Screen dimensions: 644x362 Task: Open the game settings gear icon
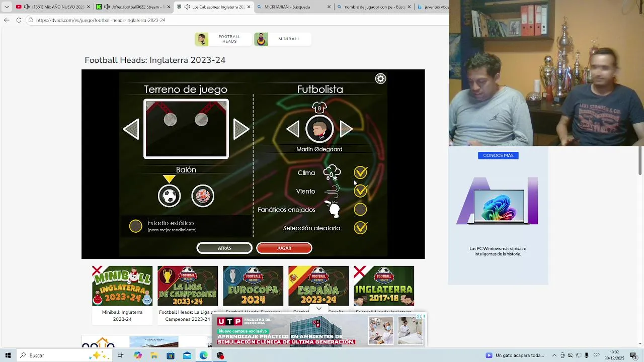pyautogui.click(x=380, y=78)
